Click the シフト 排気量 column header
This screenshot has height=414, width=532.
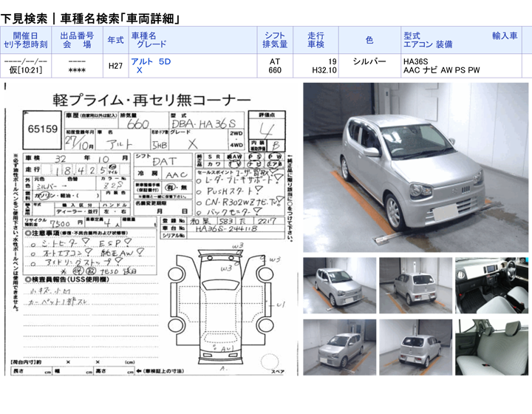[x=275, y=40]
